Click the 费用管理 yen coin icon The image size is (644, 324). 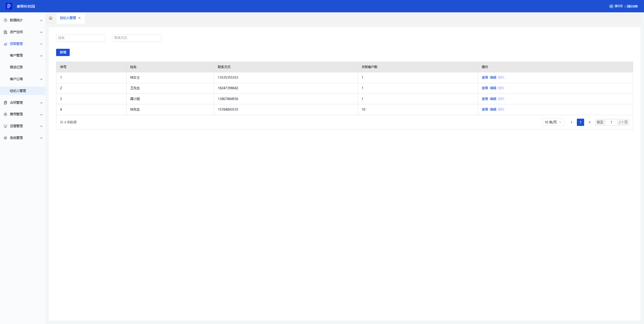(x=5, y=114)
